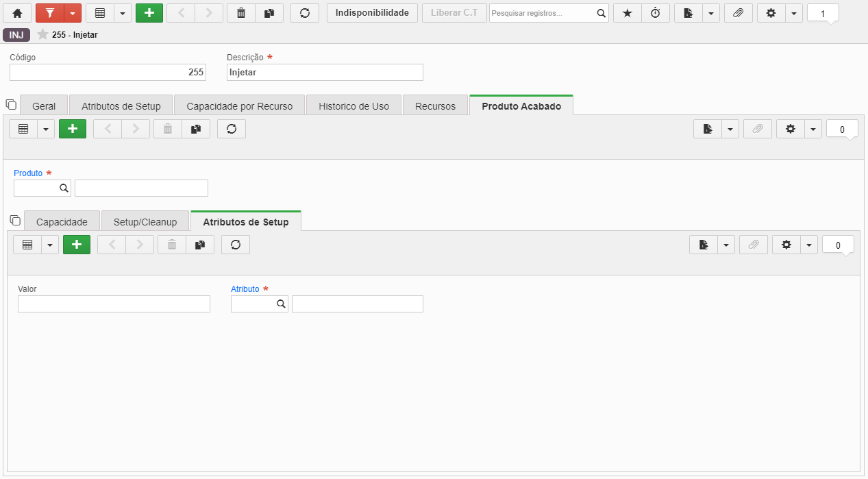Click the Pesquisar registros search box

coord(542,13)
